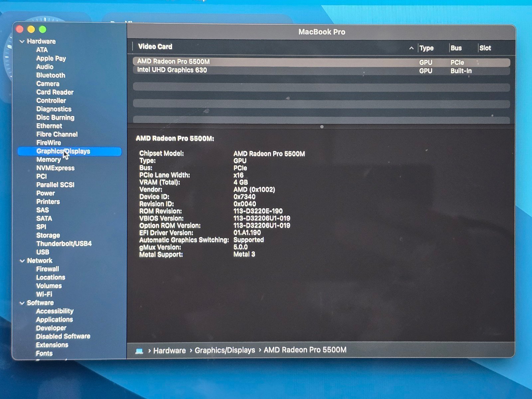Select Locations under Network
This screenshot has height=399, width=532.
(x=51, y=278)
